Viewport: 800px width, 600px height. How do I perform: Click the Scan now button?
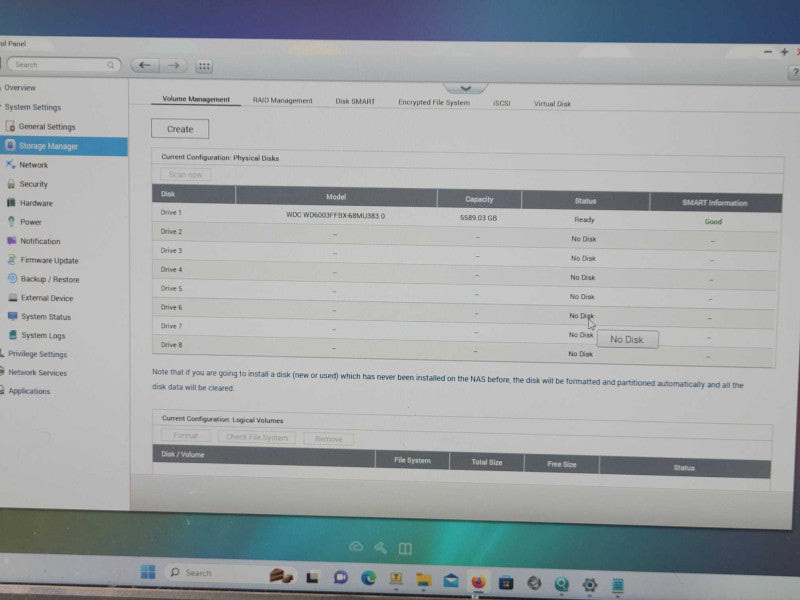click(x=185, y=174)
